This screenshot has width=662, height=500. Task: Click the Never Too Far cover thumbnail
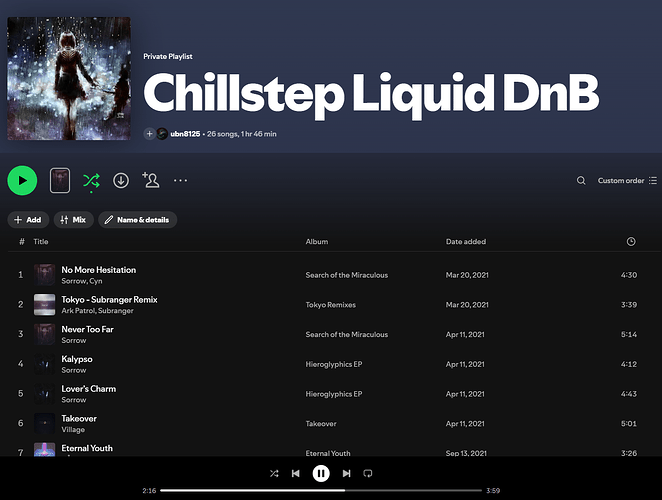[x=44, y=334]
